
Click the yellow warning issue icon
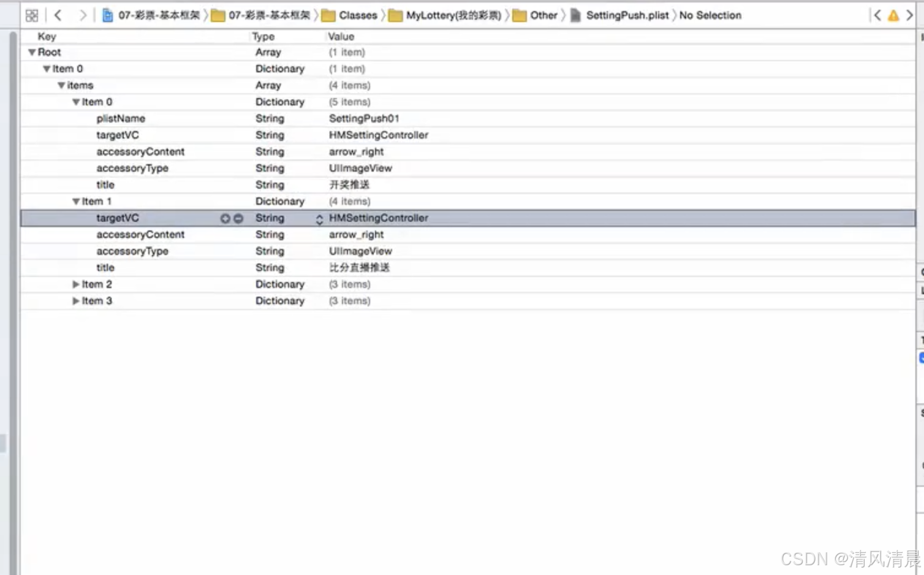click(x=893, y=15)
